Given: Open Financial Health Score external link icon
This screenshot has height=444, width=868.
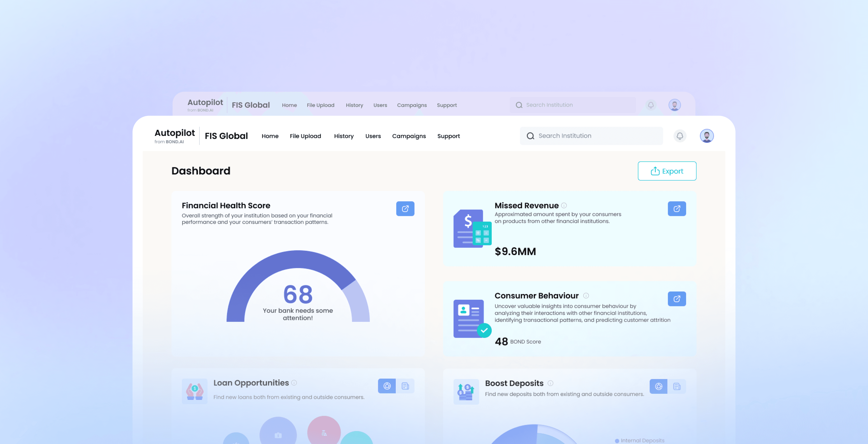Looking at the screenshot, I should point(405,209).
